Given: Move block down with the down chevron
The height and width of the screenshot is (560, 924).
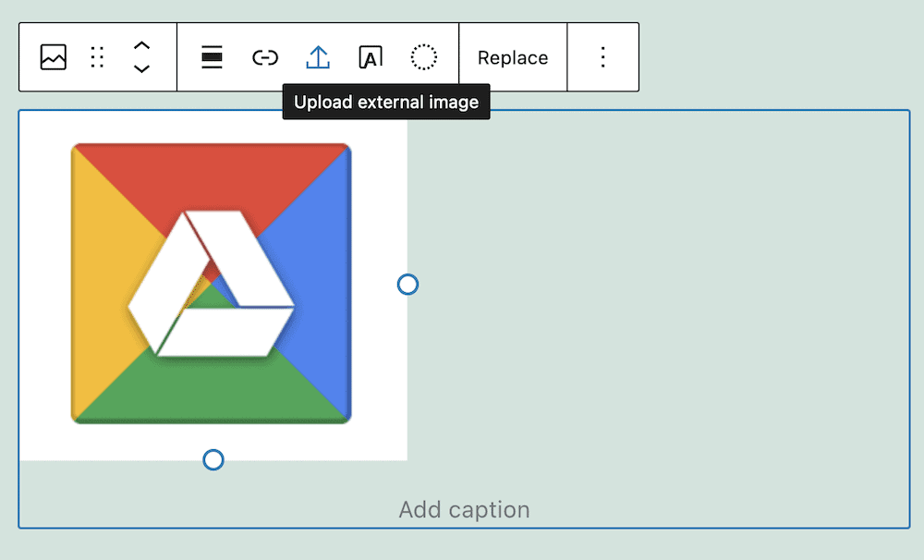Looking at the screenshot, I should tap(141, 68).
